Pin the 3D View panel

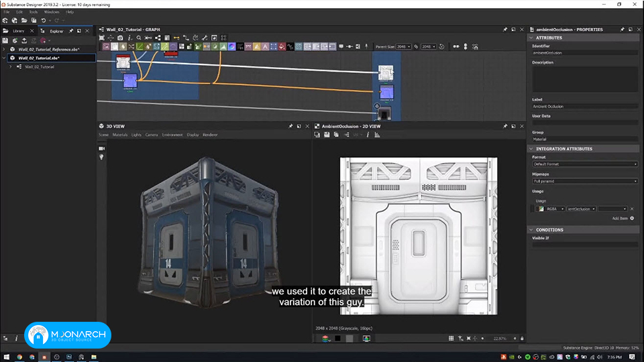click(290, 127)
